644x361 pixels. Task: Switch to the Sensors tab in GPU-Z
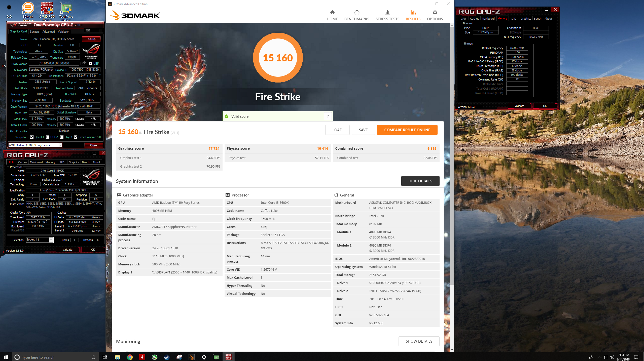(x=34, y=32)
